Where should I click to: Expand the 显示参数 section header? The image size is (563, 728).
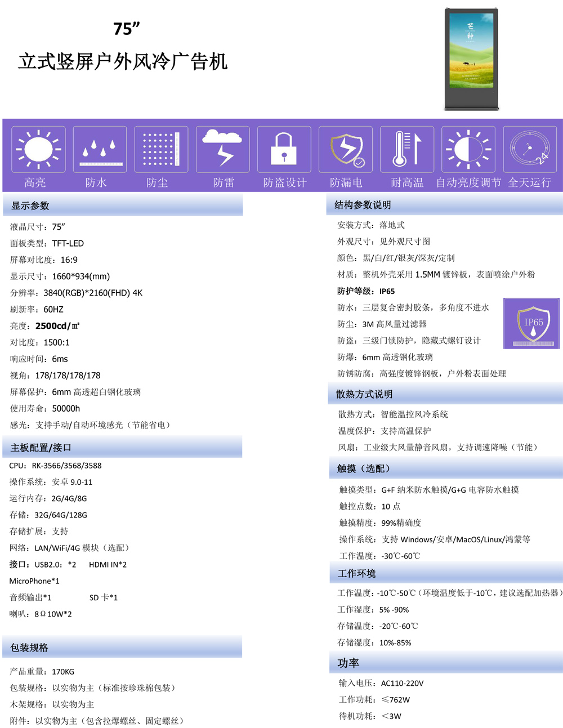coord(121,206)
